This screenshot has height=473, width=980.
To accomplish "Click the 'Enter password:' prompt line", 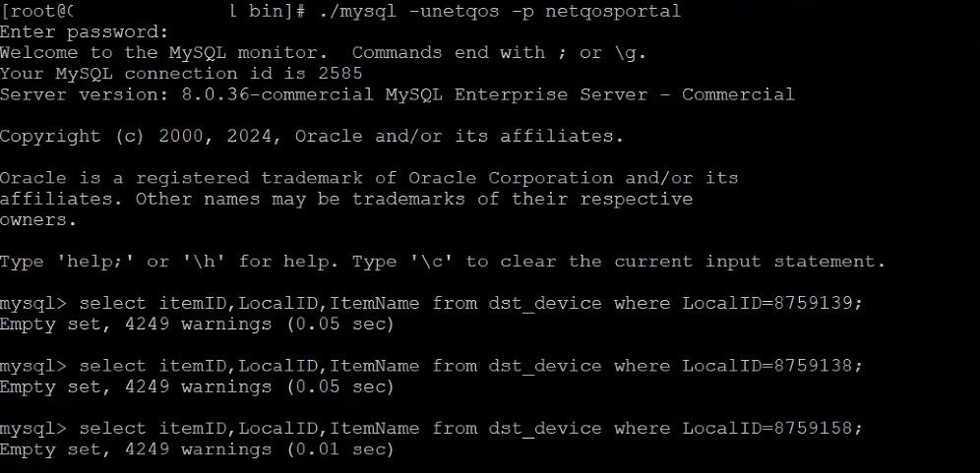I will tap(84, 31).
